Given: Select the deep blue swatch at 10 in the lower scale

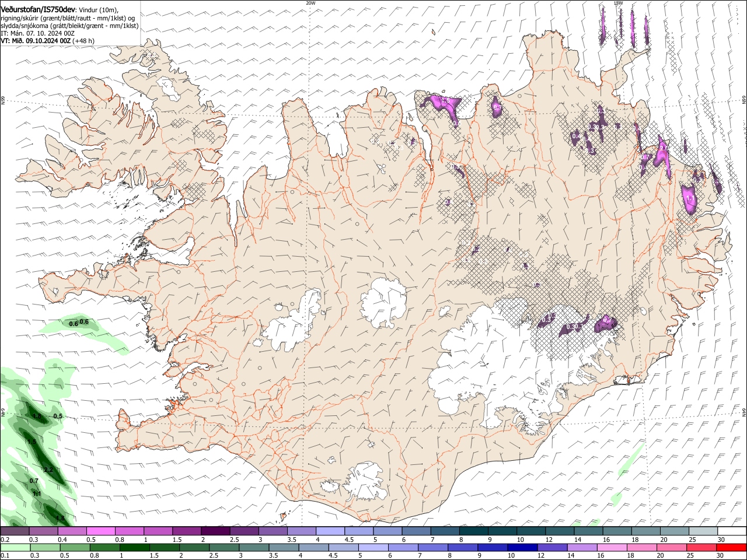Looking at the screenshot, I should point(522,547).
